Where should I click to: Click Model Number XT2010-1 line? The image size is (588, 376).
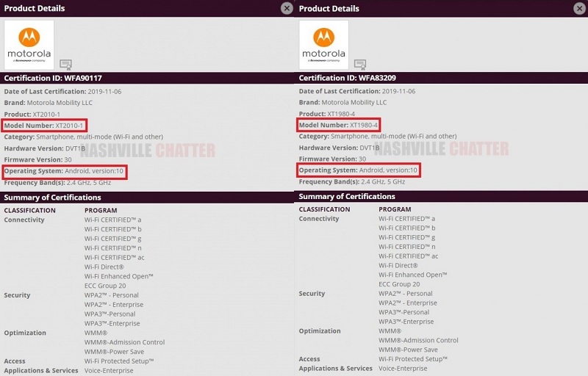point(44,126)
